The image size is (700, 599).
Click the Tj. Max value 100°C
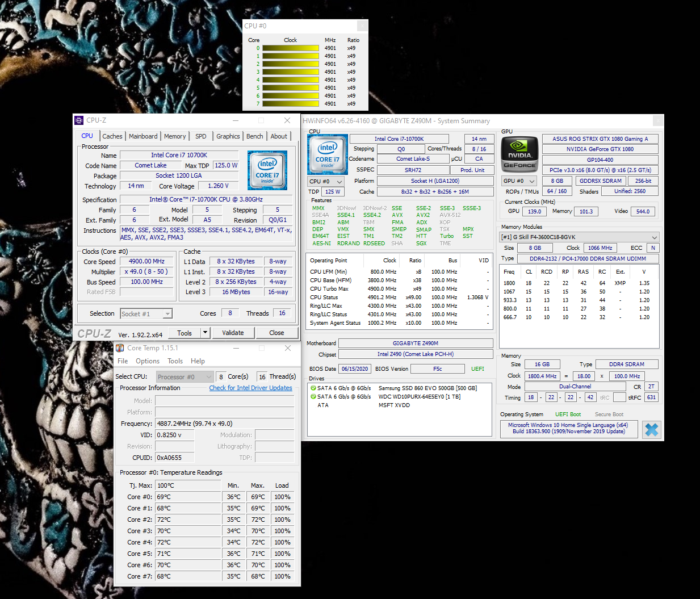[188, 485]
